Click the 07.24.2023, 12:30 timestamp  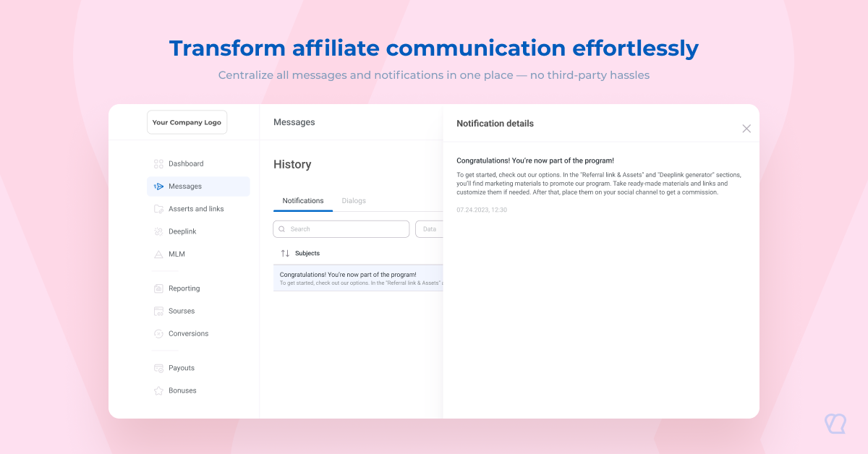pos(482,210)
